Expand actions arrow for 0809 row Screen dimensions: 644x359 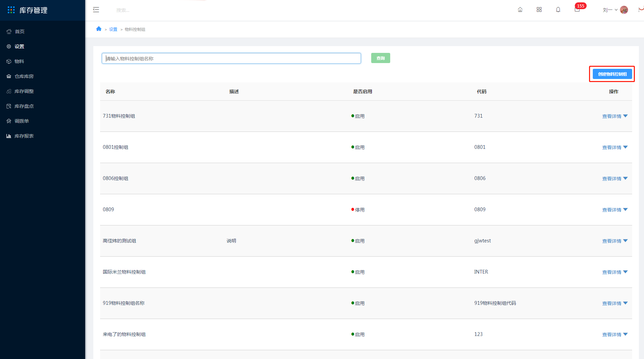(x=625, y=210)
